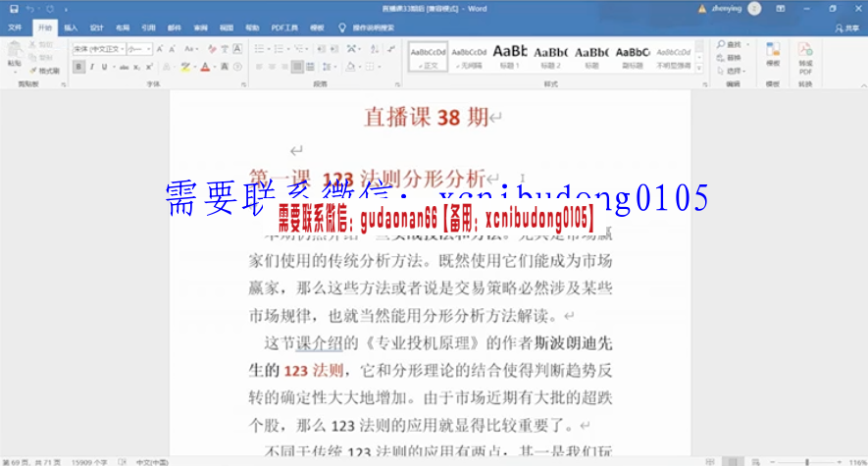The width and height of the screenshot is (868, 466).
Task: Expand the styles gallery
Action: tap(699, 68)
